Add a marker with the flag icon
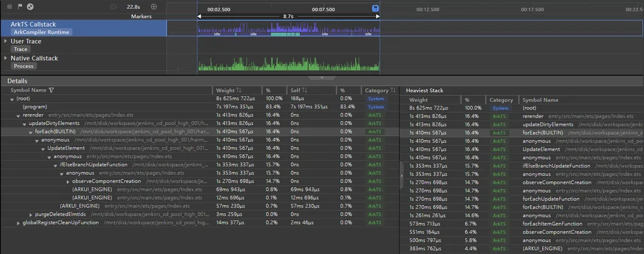644x254 pixels. coord(20,6)
